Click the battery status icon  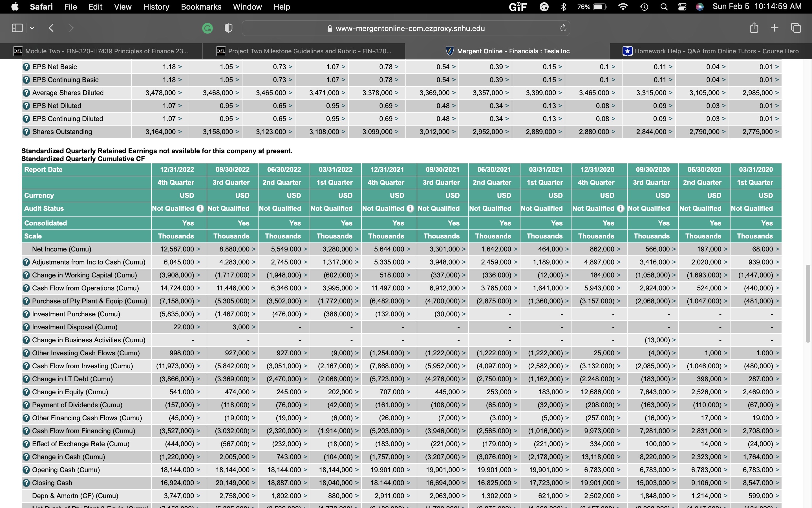coord(600,7)
